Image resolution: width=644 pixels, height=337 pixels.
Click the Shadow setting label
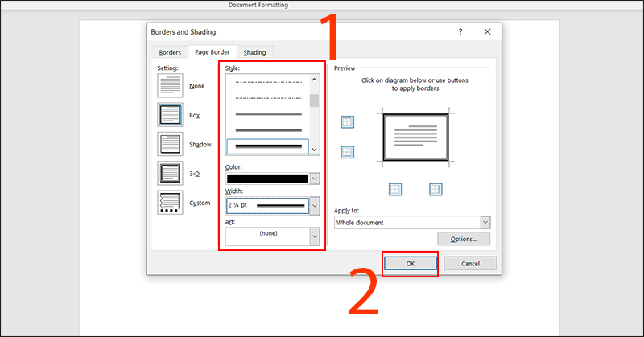tap(200, 145)
